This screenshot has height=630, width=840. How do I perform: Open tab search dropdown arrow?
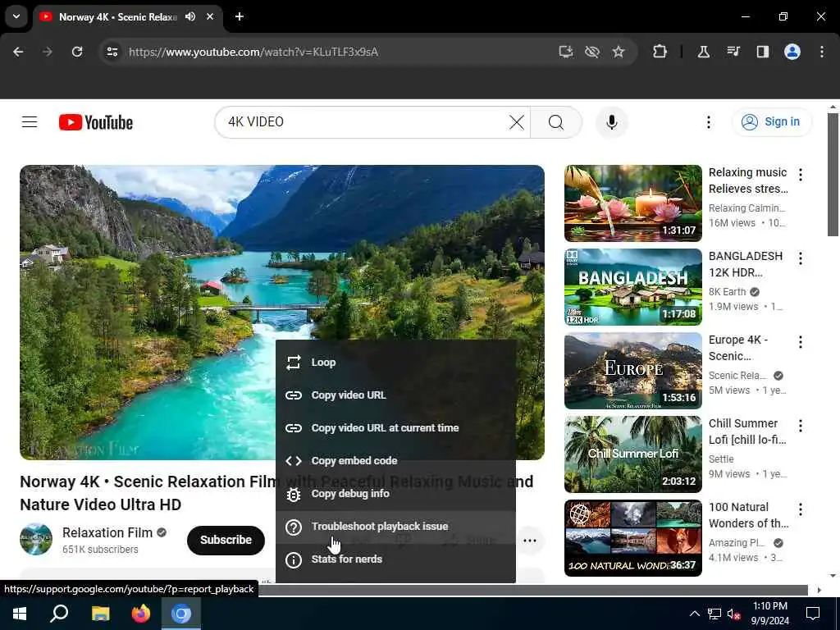[x=16, y=16]
